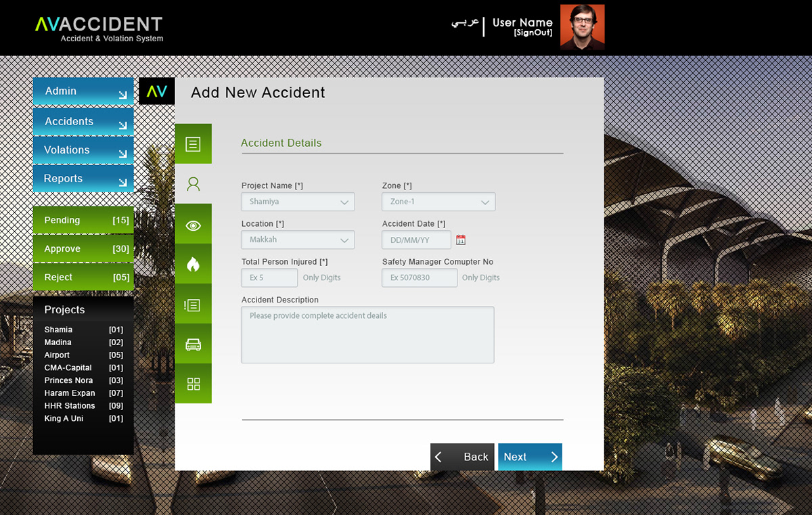The image size is (812, 515).
Task: Open the Zone dropdown
Action: pyautogui.click(x=438, y=202)
